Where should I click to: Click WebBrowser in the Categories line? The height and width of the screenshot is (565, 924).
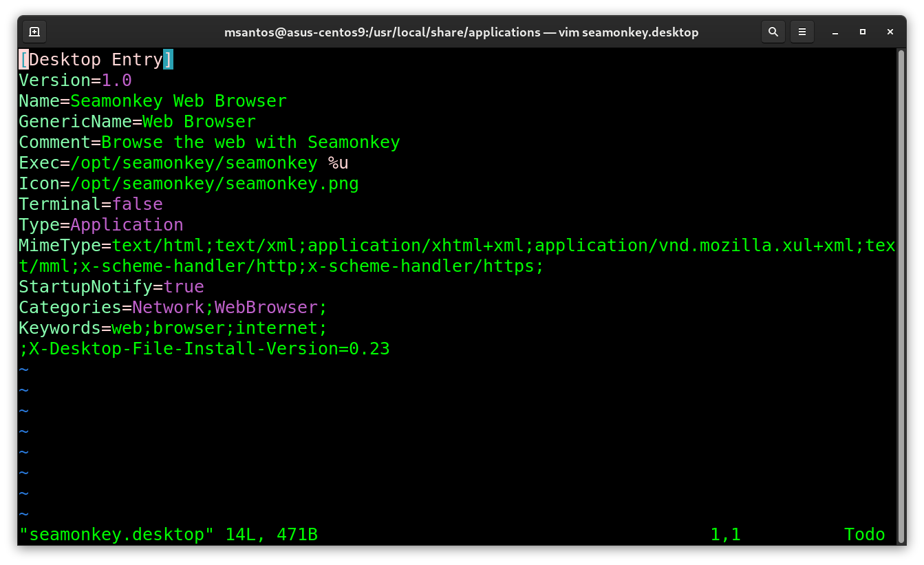tap(266, 308)
